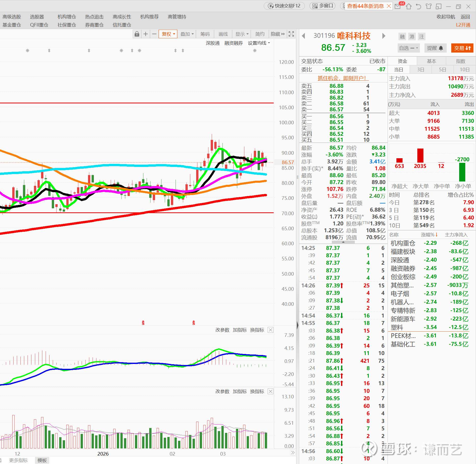The width and height of the screenshot is (476, 464).
Task: Open the 叠加 overlay dropdown
Action: 187,34
